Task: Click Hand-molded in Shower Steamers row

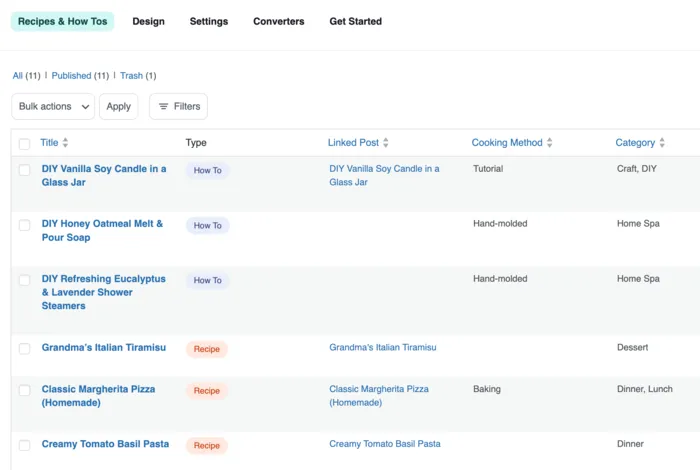Action: pos(500,279)
